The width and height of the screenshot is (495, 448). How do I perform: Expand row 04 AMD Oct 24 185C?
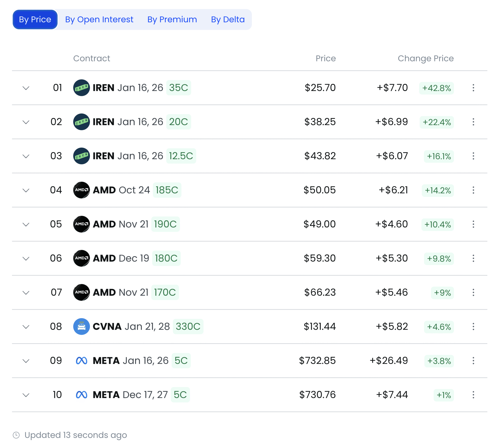point(26,190)
